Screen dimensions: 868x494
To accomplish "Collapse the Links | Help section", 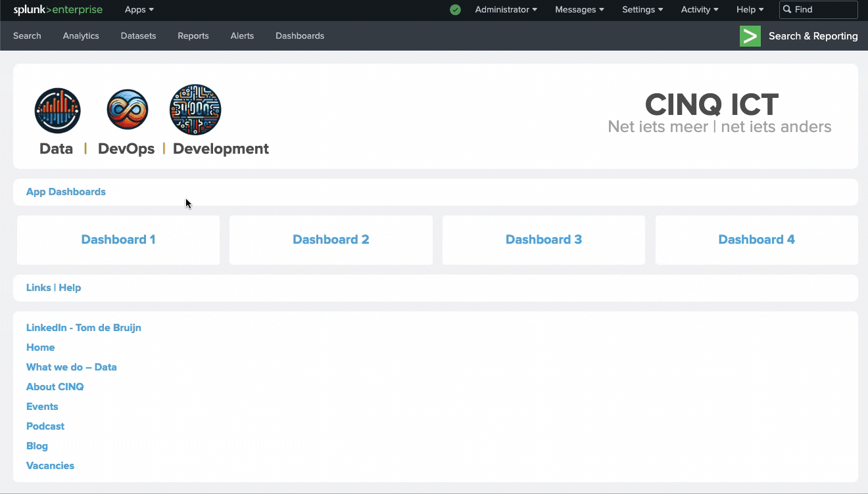I will click(x=53, y=287).
